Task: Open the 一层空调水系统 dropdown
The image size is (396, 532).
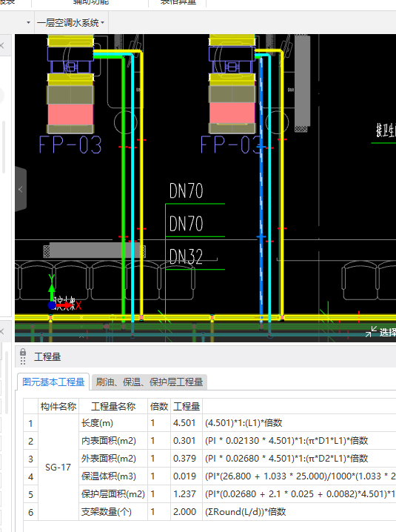Action: [x=71, y=23]
